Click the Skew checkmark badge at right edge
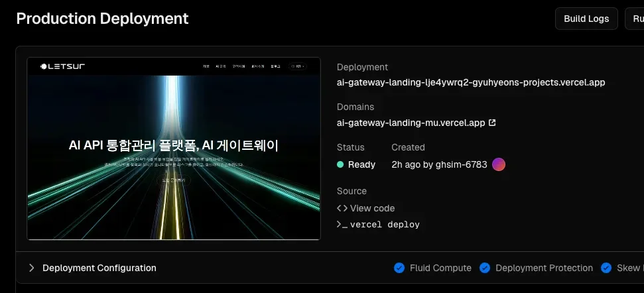This screenshot has height=293, width=644. click(x=606, y=268)
